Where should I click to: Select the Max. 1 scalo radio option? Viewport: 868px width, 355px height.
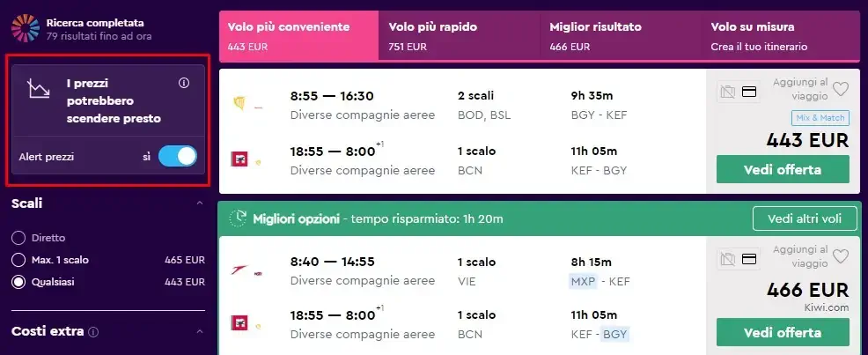18,260
